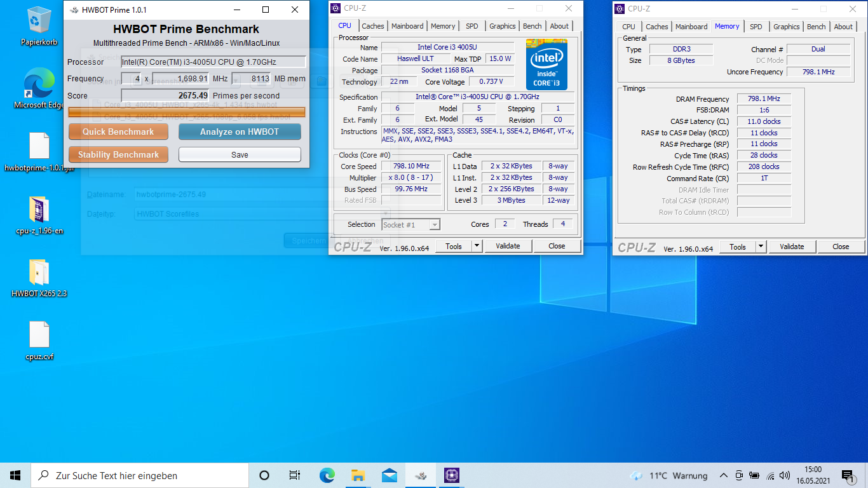The height and width of the screenshot is (488, 868).
Task: Click the Intel Core i3 logo in CPU-Z
Action: pos(546,64)
